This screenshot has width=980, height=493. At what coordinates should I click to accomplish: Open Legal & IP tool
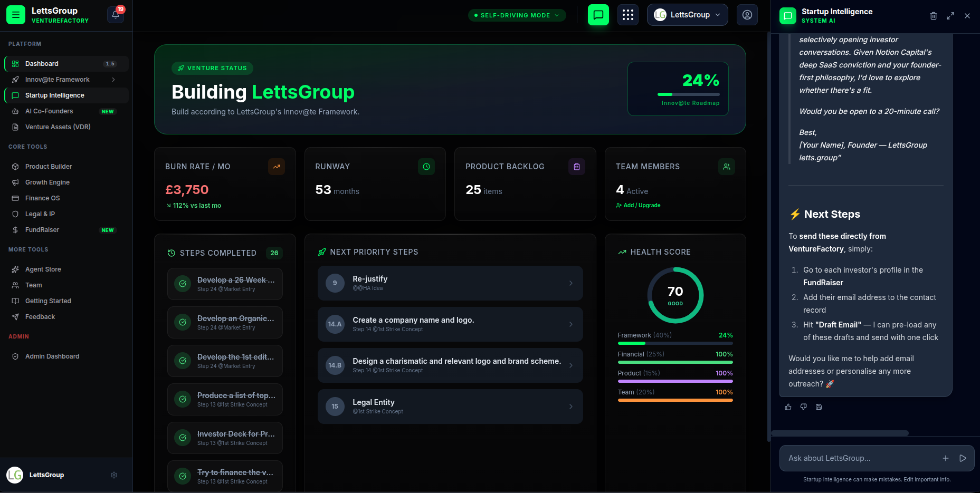click(x=66, y=214)
